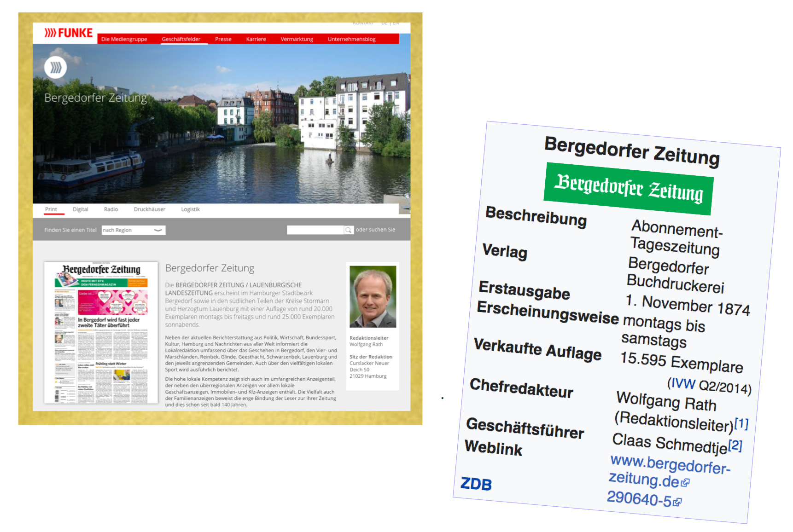
Task: Click the title search input field
Action: tap(315, 230)
